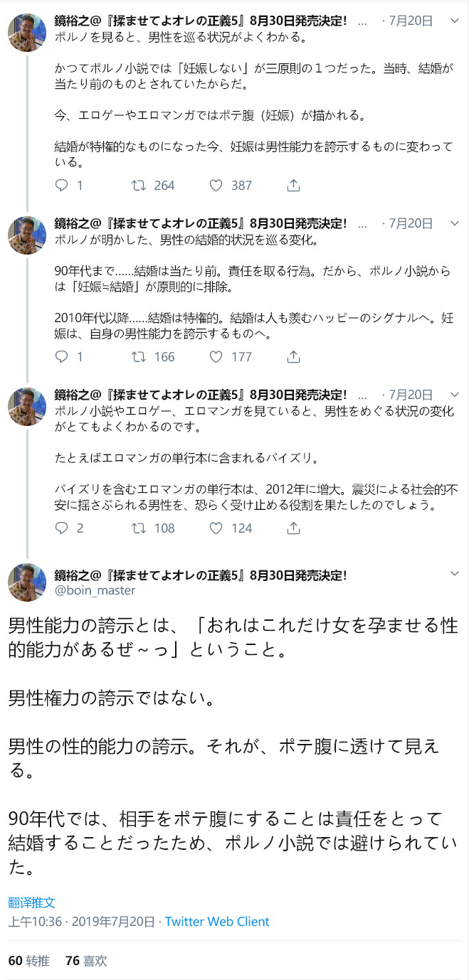The width and height of the screenshot is (469, 980).
Task: Open the share menu on the first tweet
Action: coord(293,185)
